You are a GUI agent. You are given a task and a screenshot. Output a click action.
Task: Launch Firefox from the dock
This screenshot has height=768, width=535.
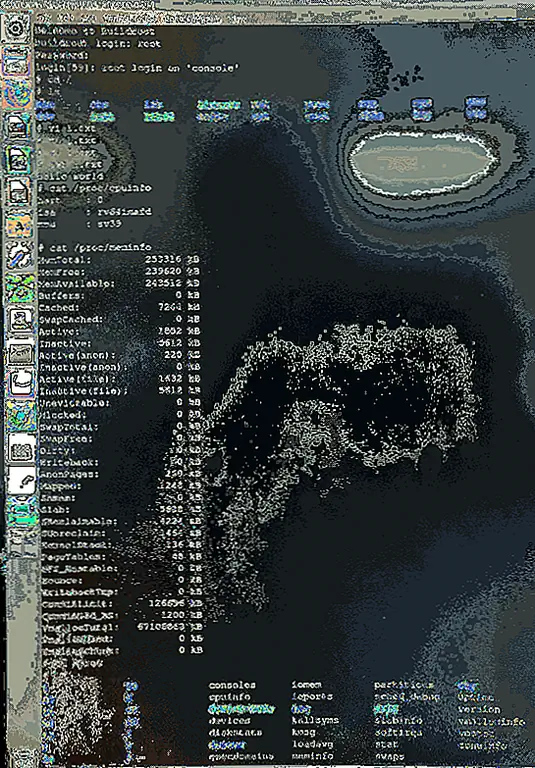[x=18, y=94]
